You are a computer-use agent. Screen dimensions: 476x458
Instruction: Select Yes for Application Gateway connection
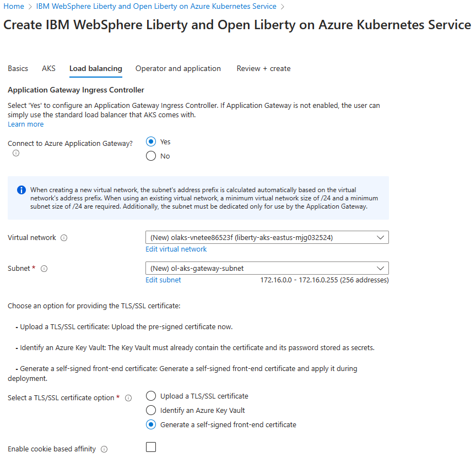[x=151, y=142]
